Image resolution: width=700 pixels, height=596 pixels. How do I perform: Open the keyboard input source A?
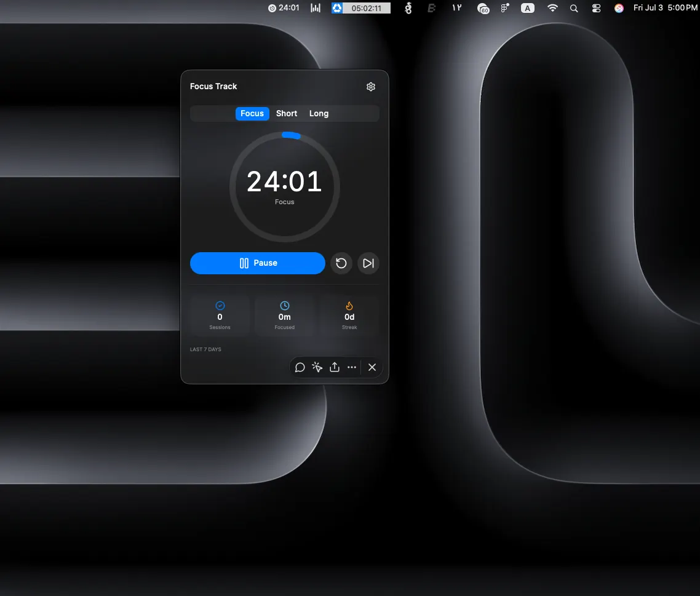[528, 8]
